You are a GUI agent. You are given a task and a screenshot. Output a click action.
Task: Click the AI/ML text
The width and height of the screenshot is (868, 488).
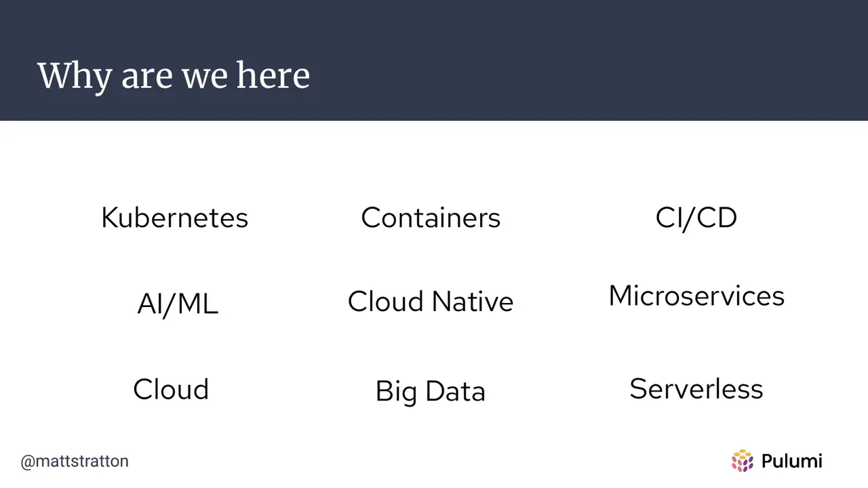(178, 304)
